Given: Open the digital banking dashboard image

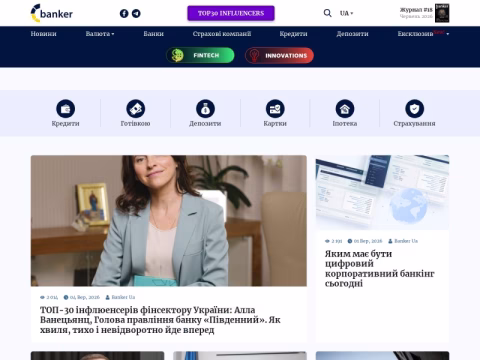Looking at the screenshot, I should coord(382,192).
